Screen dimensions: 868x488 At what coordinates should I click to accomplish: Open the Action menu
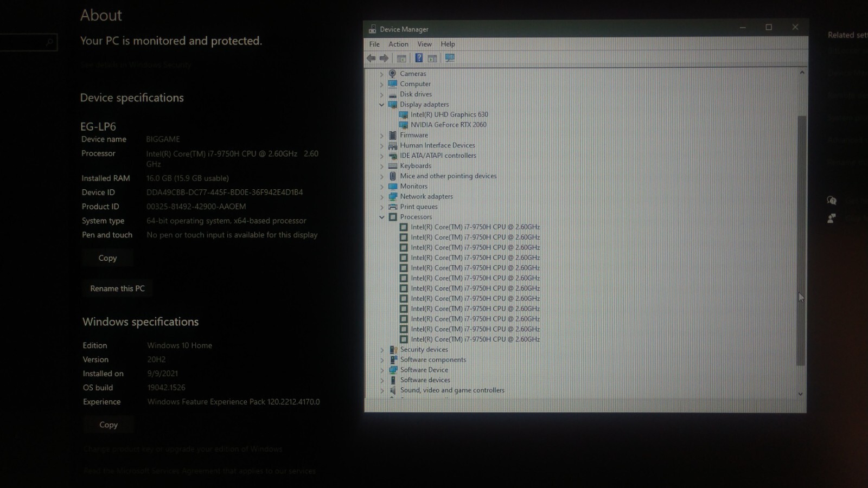(x=398, y=44)
